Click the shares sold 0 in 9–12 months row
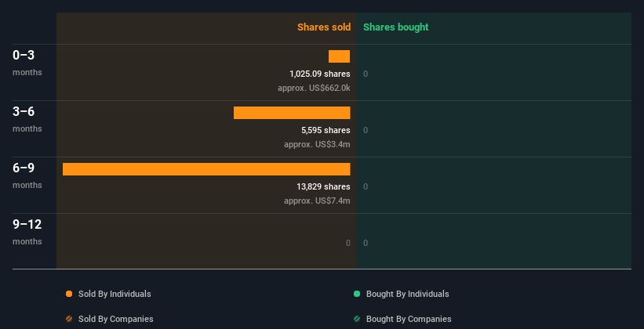Screen dimensions: 644x329 [x=348, y=243]
